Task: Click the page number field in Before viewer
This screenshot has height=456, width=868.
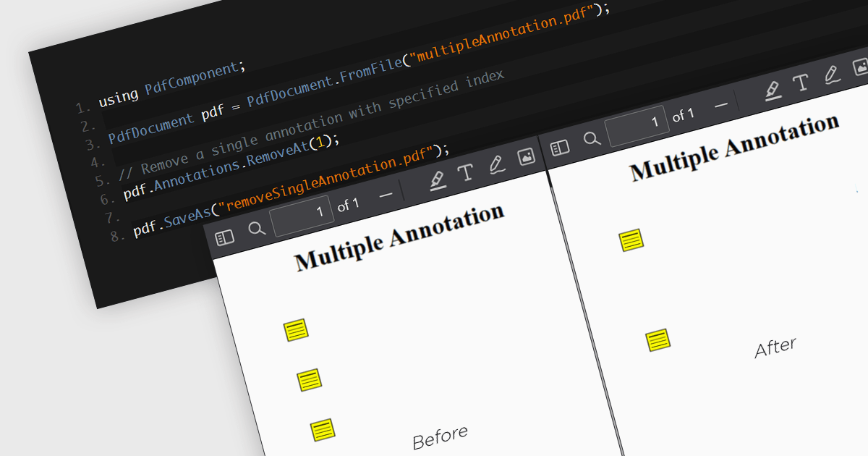Action: pyautogui.click(x=302, y=215)
